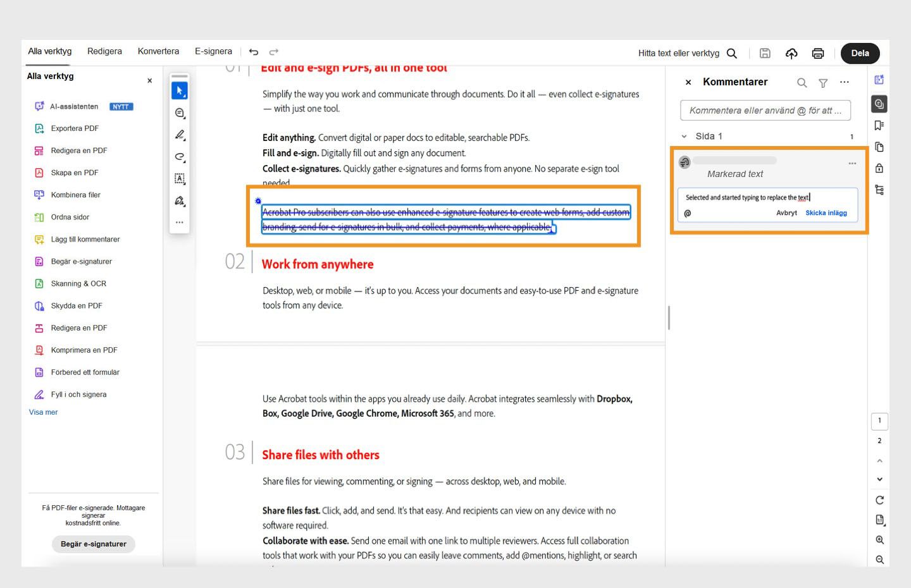Open the lock security panel icon

click(879, 168)
